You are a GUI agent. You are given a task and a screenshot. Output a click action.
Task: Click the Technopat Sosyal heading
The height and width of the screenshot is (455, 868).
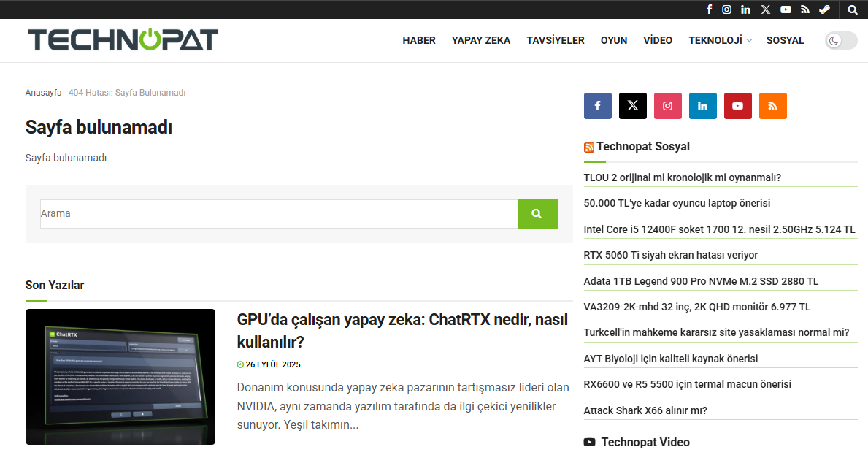point(643,147)
